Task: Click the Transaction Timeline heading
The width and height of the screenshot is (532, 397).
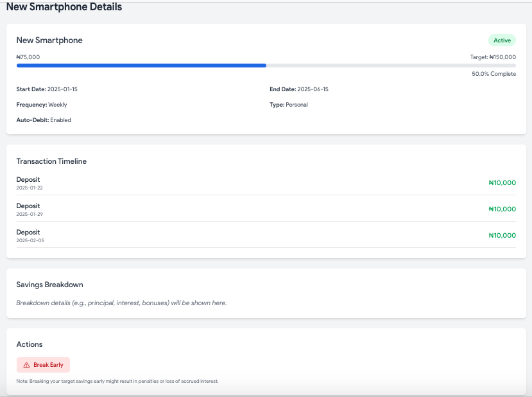Action: pos(51,161)
